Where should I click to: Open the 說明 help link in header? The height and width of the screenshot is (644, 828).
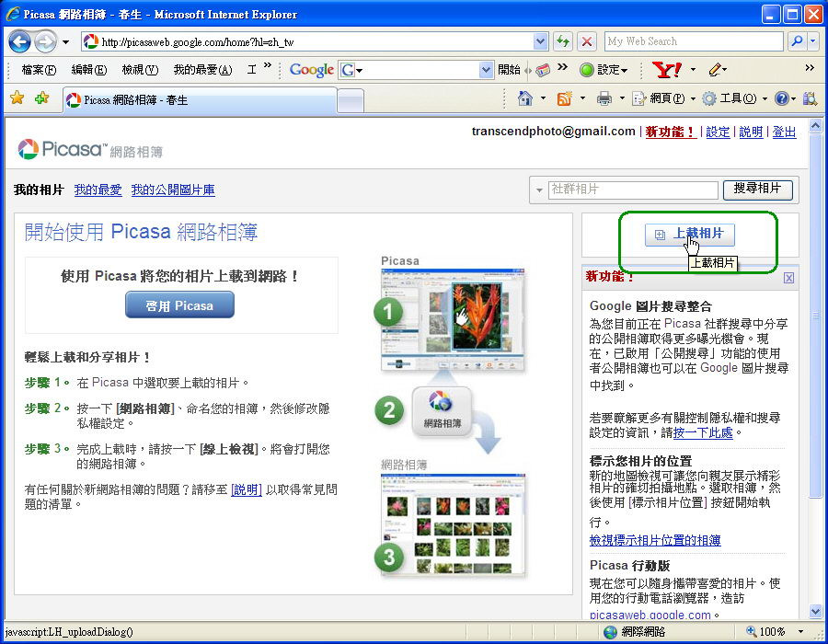tap(751, 132)
